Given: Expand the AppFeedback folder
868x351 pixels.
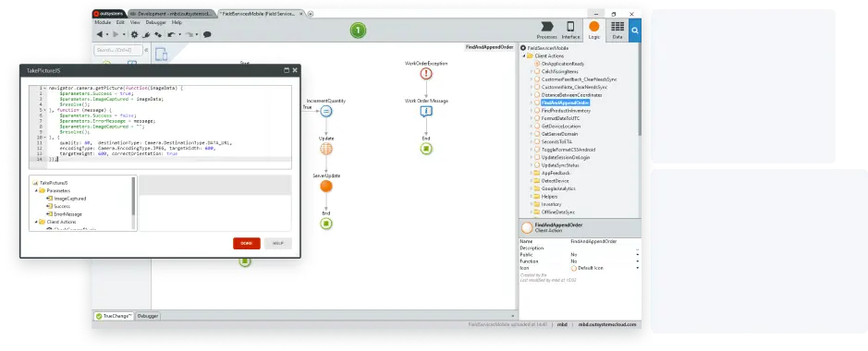Looking at the screenshot, I should 531,173.
